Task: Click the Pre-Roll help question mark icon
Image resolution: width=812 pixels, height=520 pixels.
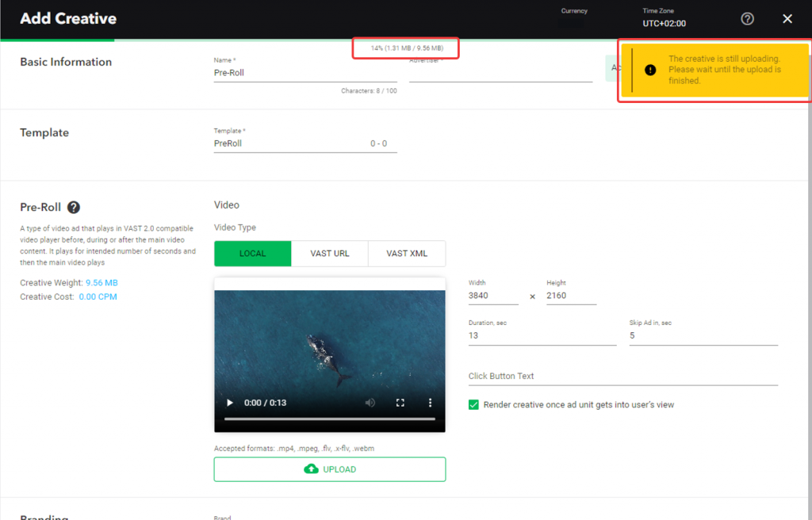Action: [x=74, y=207]
